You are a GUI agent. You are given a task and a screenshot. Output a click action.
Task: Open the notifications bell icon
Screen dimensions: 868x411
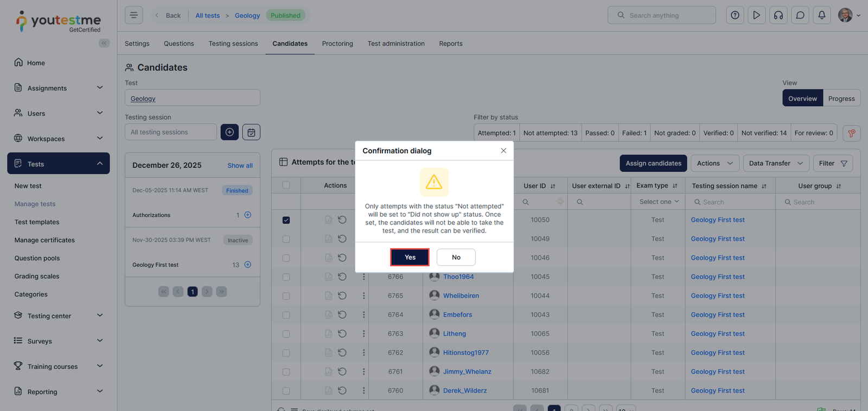[822, 15]
